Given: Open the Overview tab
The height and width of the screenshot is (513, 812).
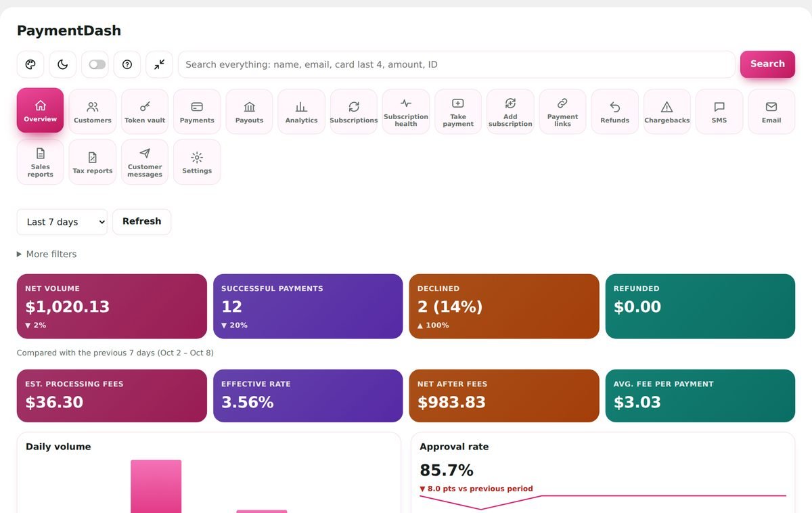Looking at the screenshot, I should coord(40,112).
